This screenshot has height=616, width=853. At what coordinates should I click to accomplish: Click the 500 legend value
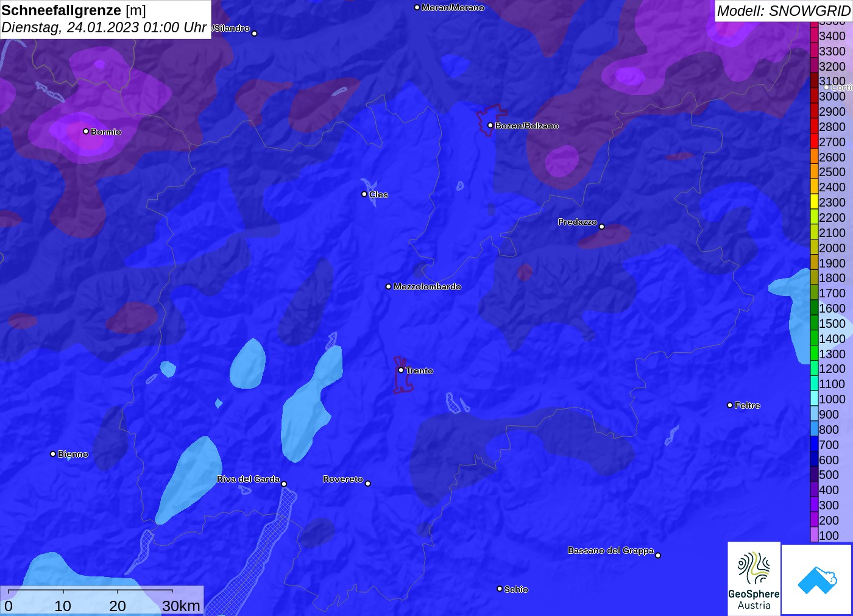coord(829,475)
